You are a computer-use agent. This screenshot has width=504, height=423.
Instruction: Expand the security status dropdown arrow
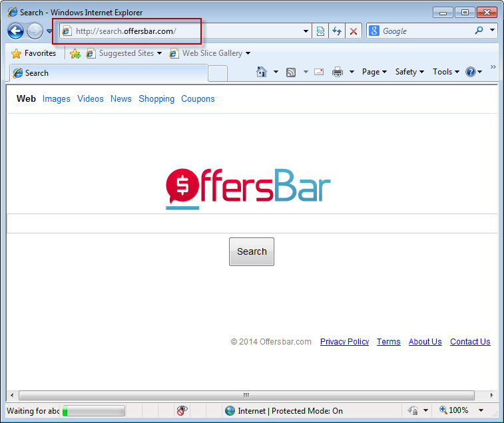pyautogui.click(x=425, y=410)
